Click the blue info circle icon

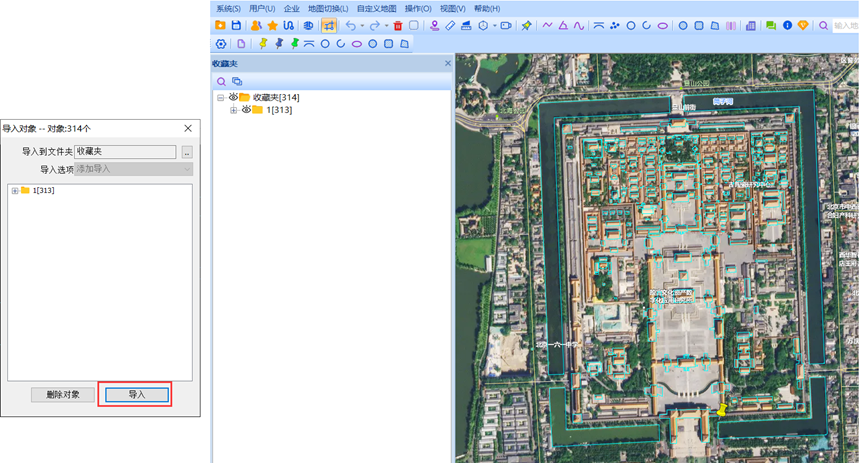[x=787, y=25]
